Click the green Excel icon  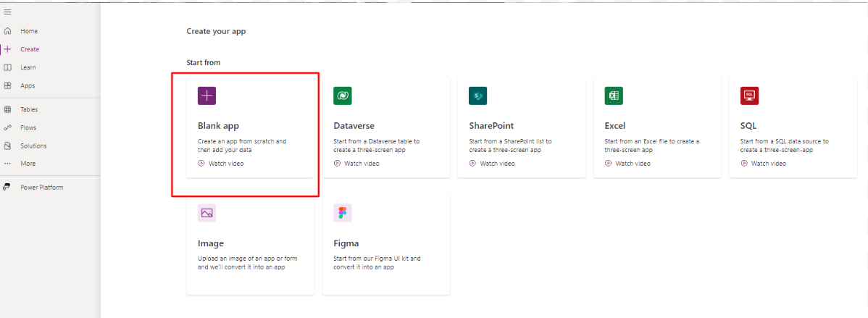[614, 96]
